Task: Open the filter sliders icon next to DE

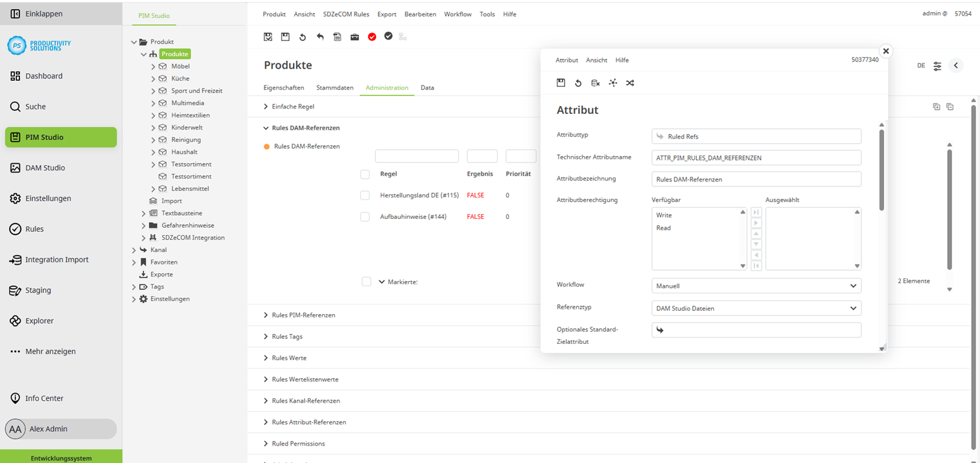Action: click(937, 66)
